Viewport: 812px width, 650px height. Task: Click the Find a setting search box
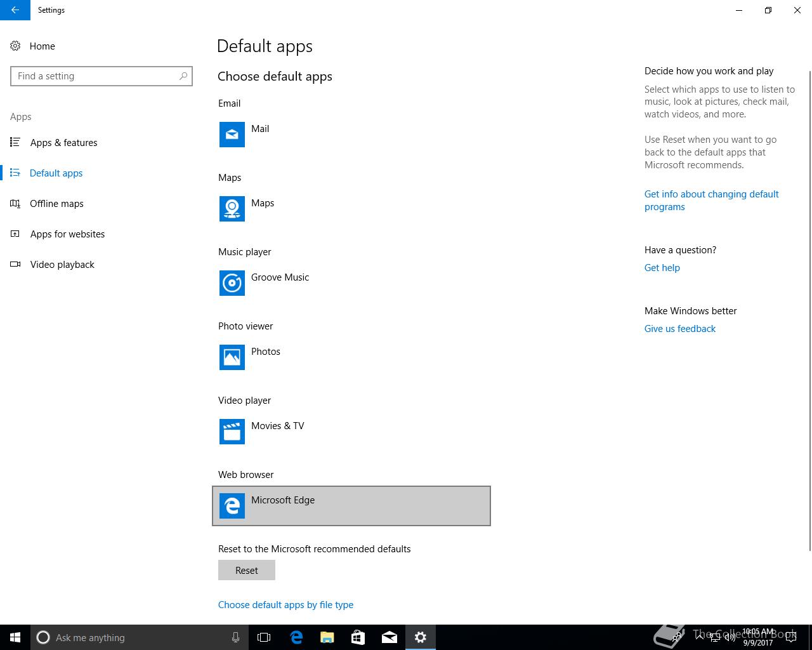tap(95, 76)
